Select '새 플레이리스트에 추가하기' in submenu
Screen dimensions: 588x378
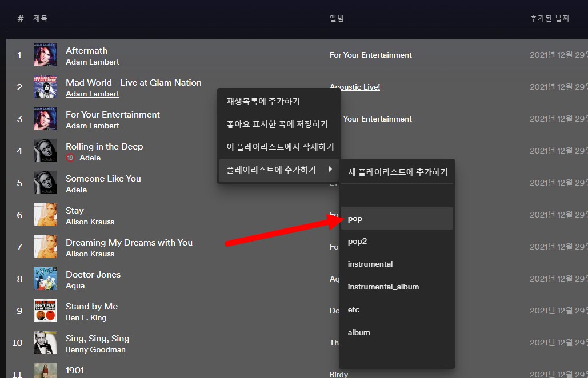[397, 172]
